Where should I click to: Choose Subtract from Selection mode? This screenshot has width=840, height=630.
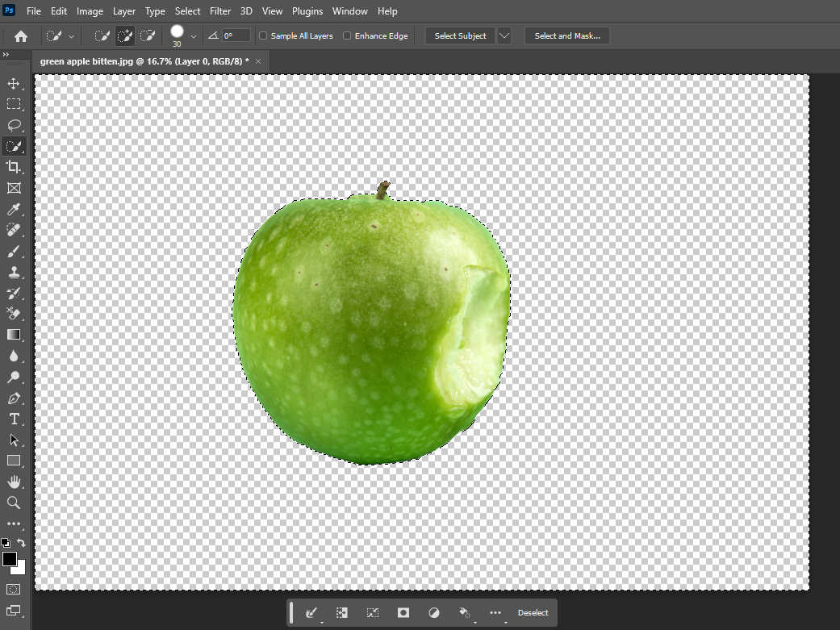pyautogui.click(x=148, y=35)
